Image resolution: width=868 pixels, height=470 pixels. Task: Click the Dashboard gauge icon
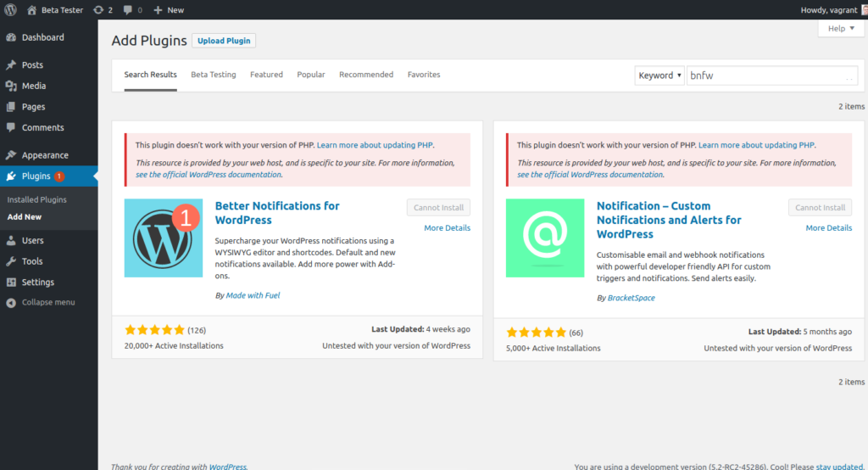[x=11, y=37]
